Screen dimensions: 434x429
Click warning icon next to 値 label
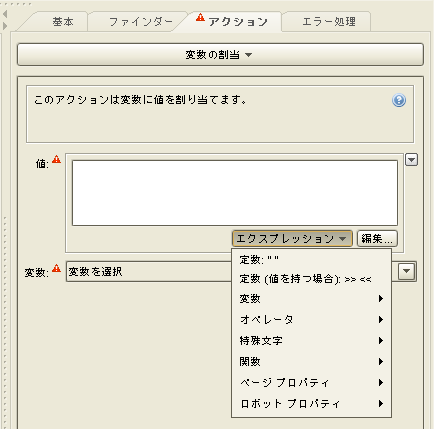coord(57,159)
